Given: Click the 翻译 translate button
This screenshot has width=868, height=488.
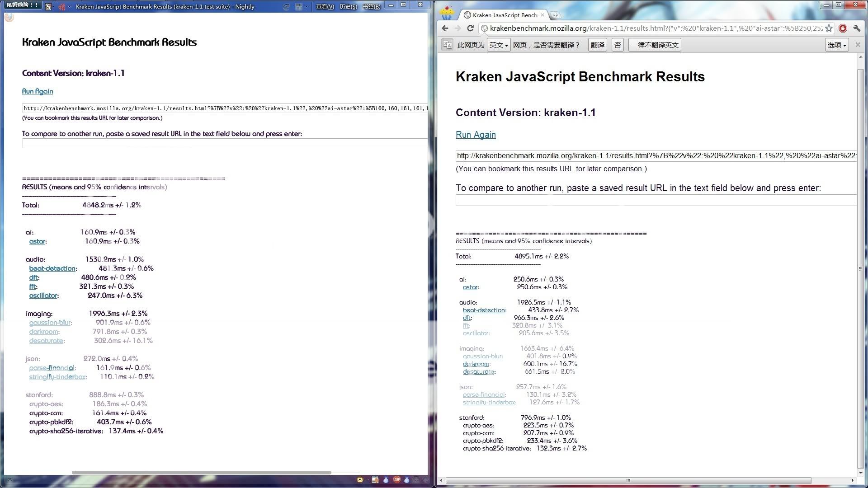Looking at the screenshot, I should click(x=598, y=45).
